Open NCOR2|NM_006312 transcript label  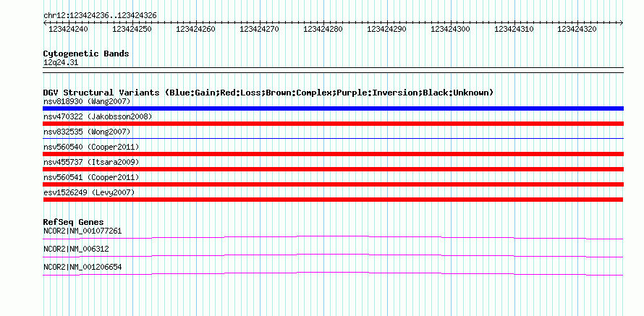[x=76, y=249]
